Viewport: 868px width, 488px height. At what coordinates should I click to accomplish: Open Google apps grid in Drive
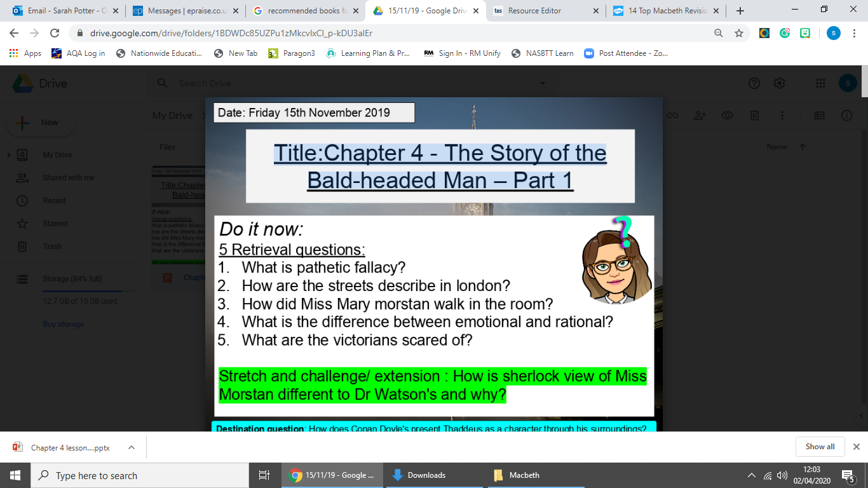click(820, 83)
